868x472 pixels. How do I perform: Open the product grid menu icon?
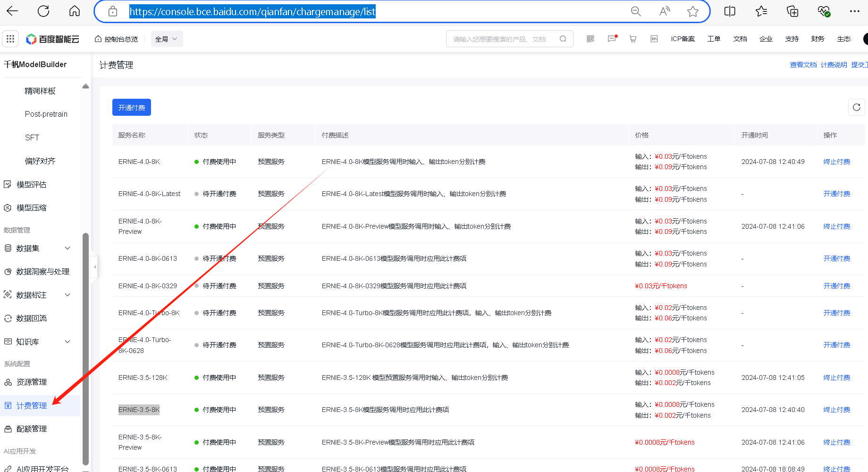[x=10, y=39]
